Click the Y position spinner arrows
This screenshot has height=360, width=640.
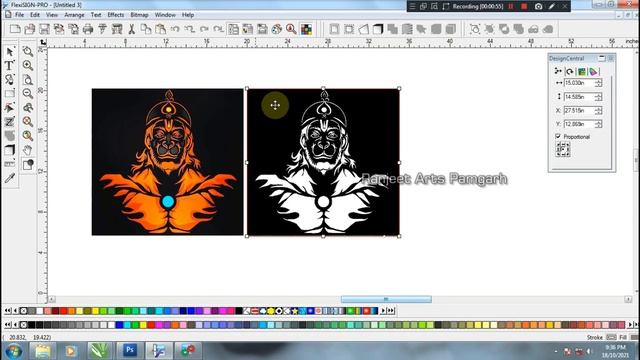[598, 124]
